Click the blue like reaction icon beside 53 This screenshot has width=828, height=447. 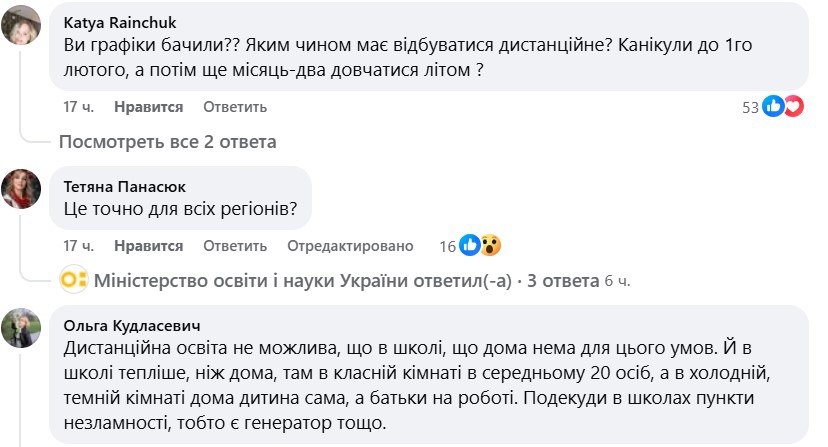point(773,106)
